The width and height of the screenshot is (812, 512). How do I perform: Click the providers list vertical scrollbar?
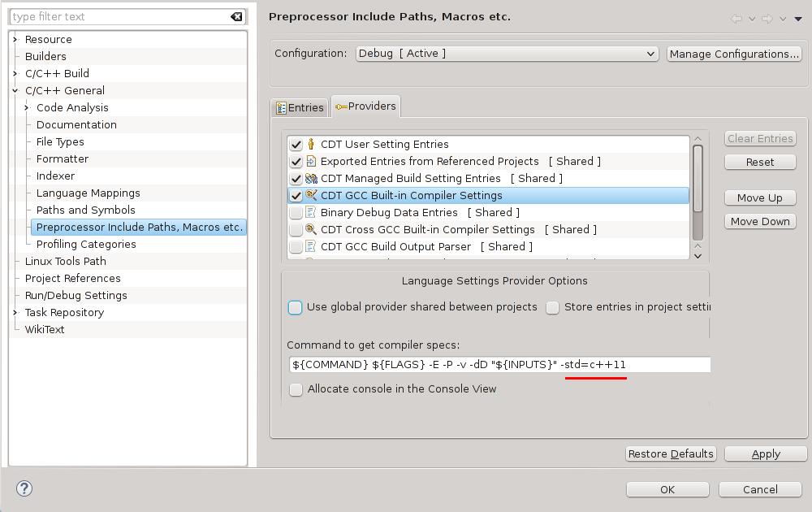pos(698,192)
